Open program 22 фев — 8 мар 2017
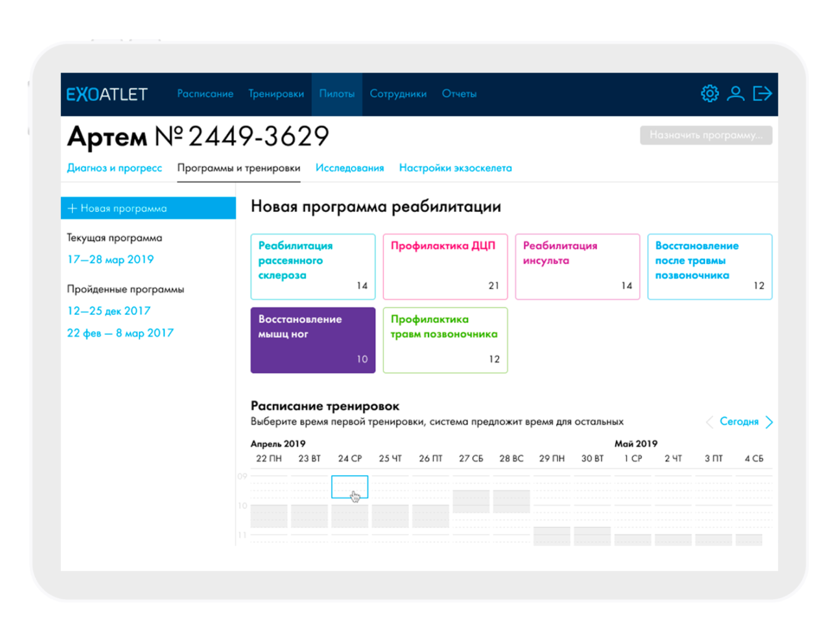This screenshot has width=836, height=644. pyautogui.click(x=120, y=333)
